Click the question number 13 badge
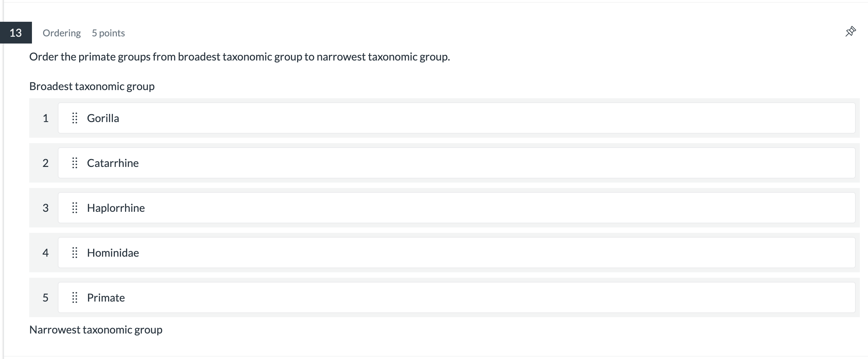This screenshot has height=359, width=868. (16, 33)
